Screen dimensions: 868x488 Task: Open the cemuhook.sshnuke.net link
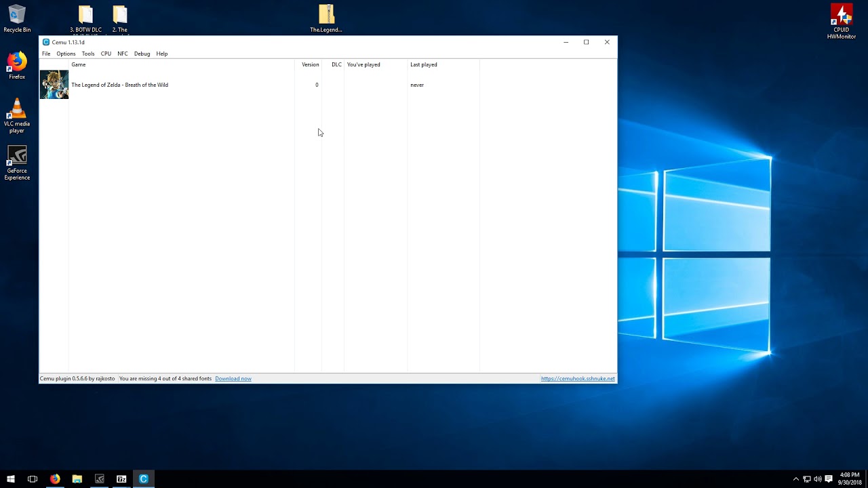click(x=578, y=379)
